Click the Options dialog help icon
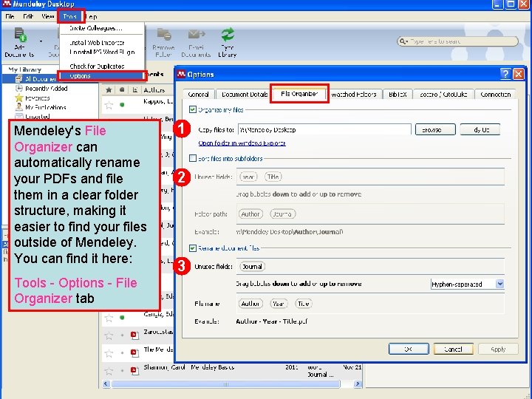 505,74
